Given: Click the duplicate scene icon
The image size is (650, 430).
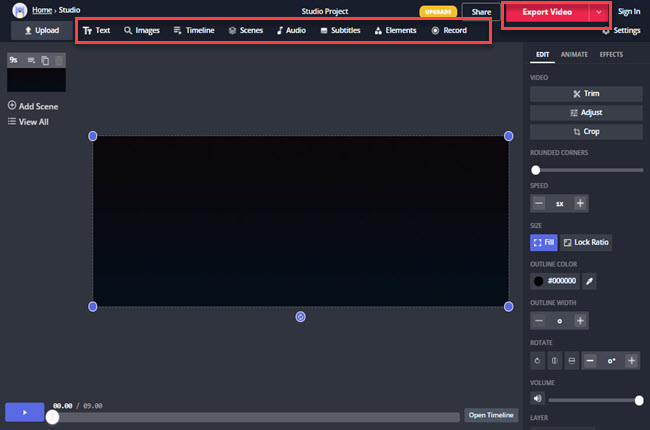Looking at the screenshot, I should (x=45, y=61).
